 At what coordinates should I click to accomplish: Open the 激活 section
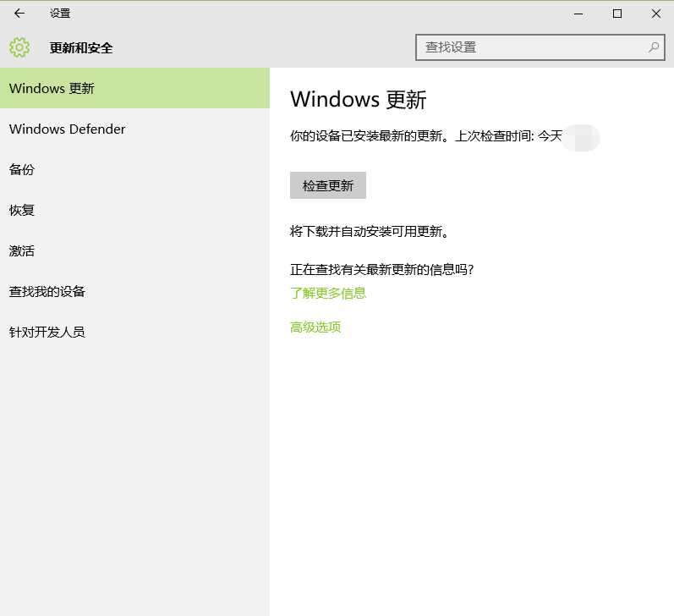point(134,250)
